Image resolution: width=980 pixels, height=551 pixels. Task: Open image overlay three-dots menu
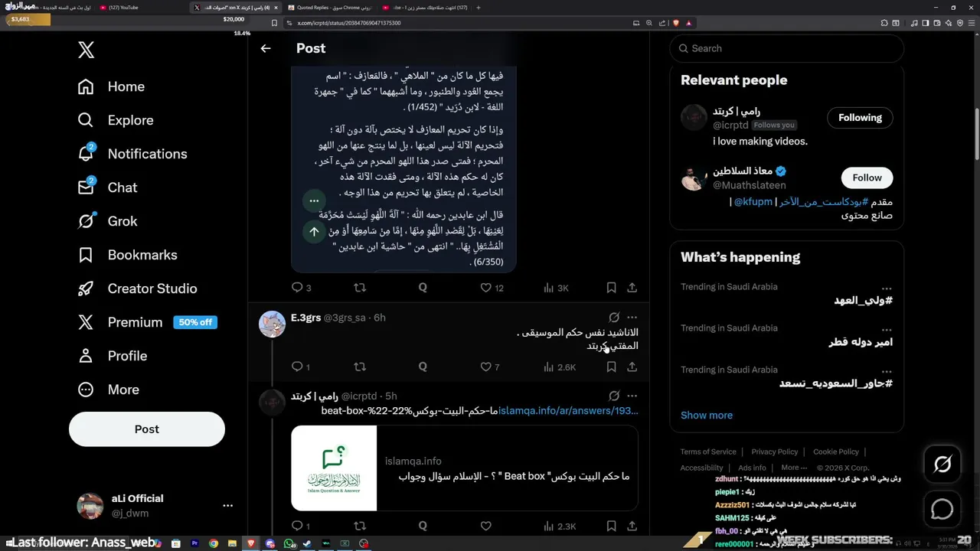pyautogui.click(x=314, y=201)
